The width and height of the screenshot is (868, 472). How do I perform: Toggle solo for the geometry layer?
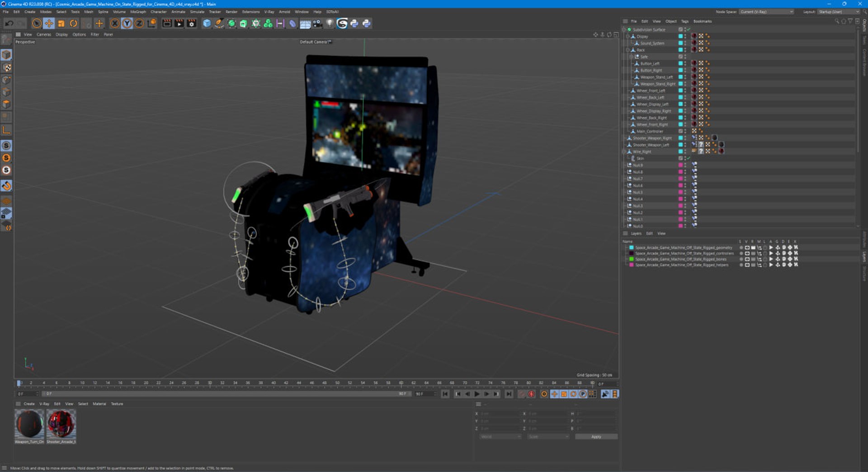point(741,248)
